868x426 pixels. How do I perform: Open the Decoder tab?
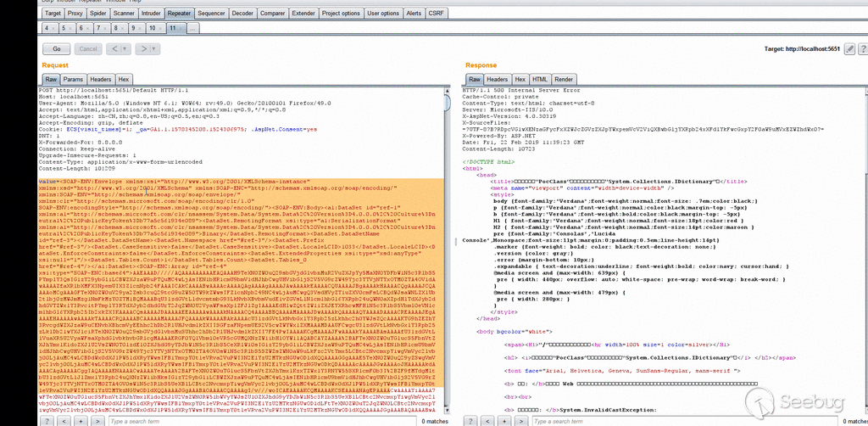tap(242, 14)
